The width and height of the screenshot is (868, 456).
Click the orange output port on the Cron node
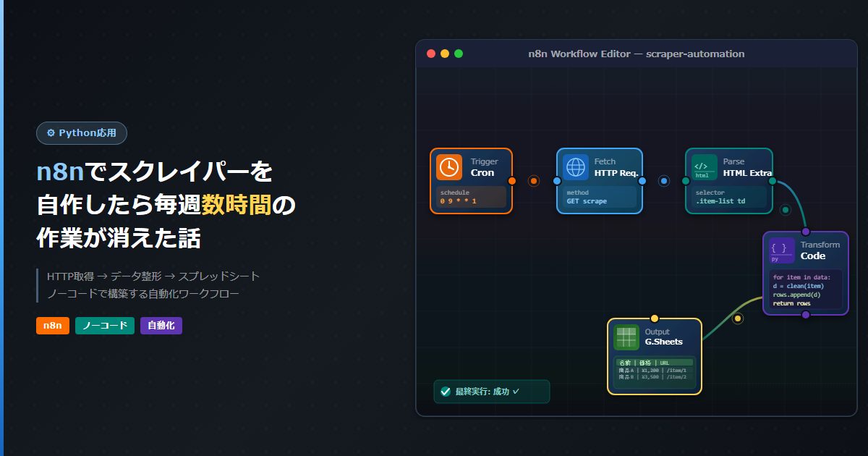tap(512, 181)
